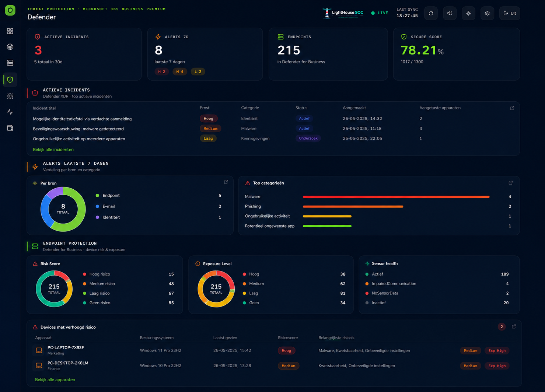Screen dimensions: 545x392
Task: Open settings gear in top header
Action: (x=487, y=13)
